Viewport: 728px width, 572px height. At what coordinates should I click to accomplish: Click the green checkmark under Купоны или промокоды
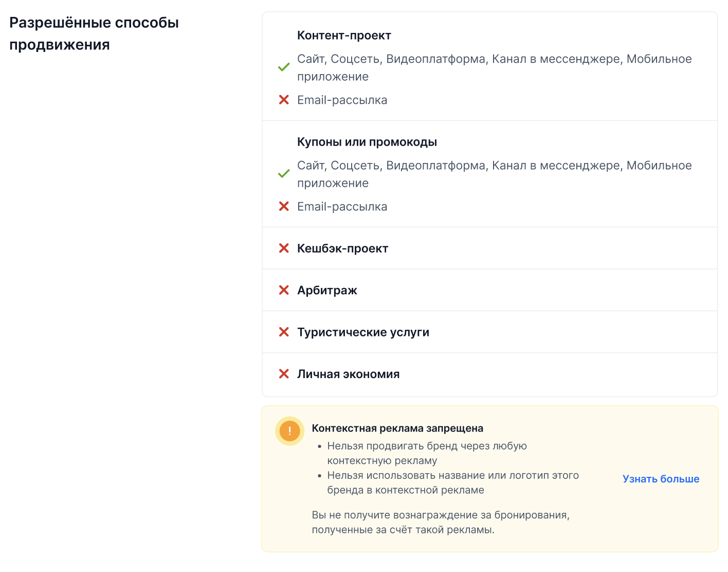(284, 174)
